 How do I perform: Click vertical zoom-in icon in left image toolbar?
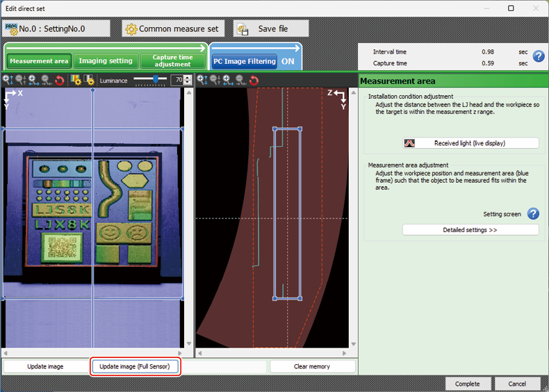pyautogui.click(x=8, y=81)
